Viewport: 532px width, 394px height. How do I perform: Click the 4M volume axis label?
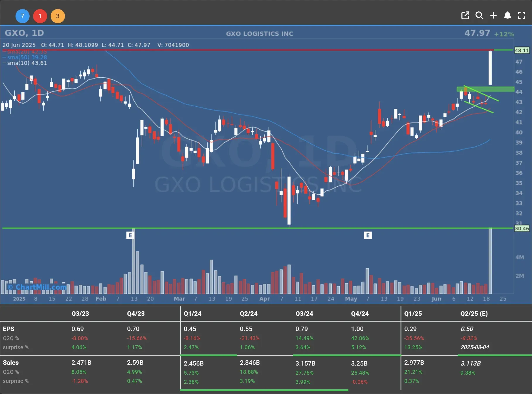coord(520,257)
